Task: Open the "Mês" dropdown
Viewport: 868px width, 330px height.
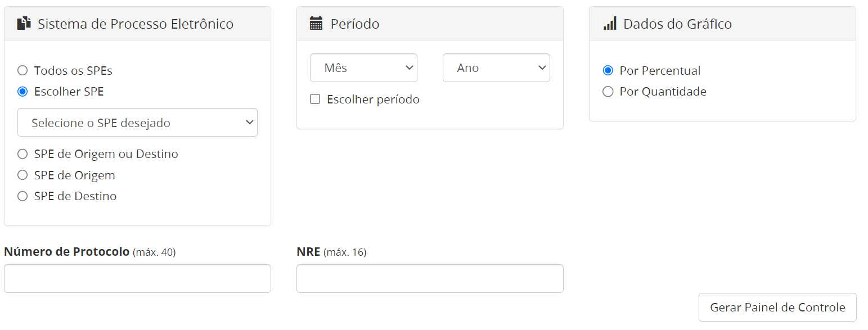Action: pos(363,67)
